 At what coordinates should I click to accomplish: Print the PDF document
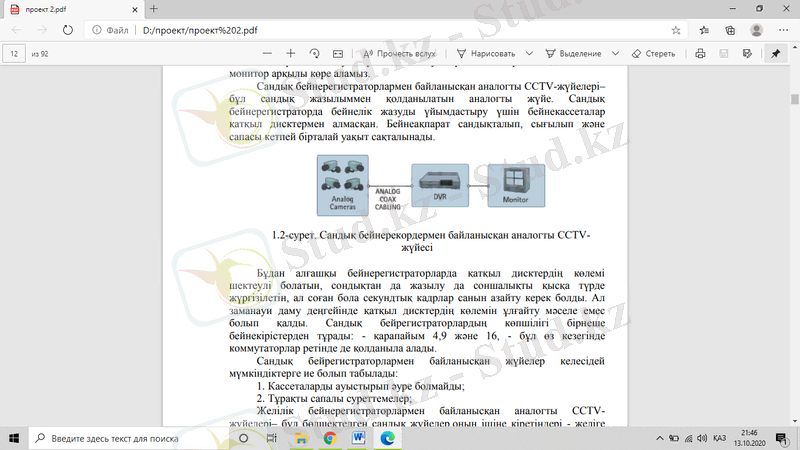click(x=700, y=54)
